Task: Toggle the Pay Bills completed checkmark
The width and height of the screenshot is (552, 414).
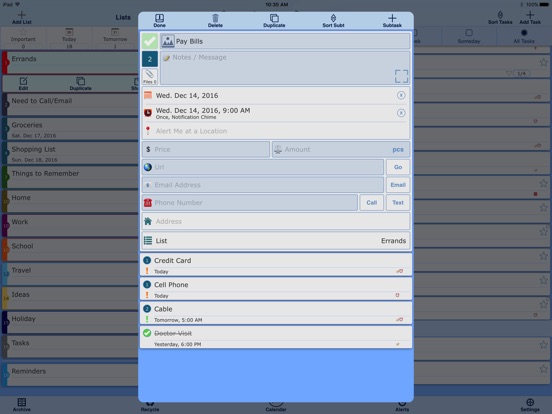Action: coord(150,41)
